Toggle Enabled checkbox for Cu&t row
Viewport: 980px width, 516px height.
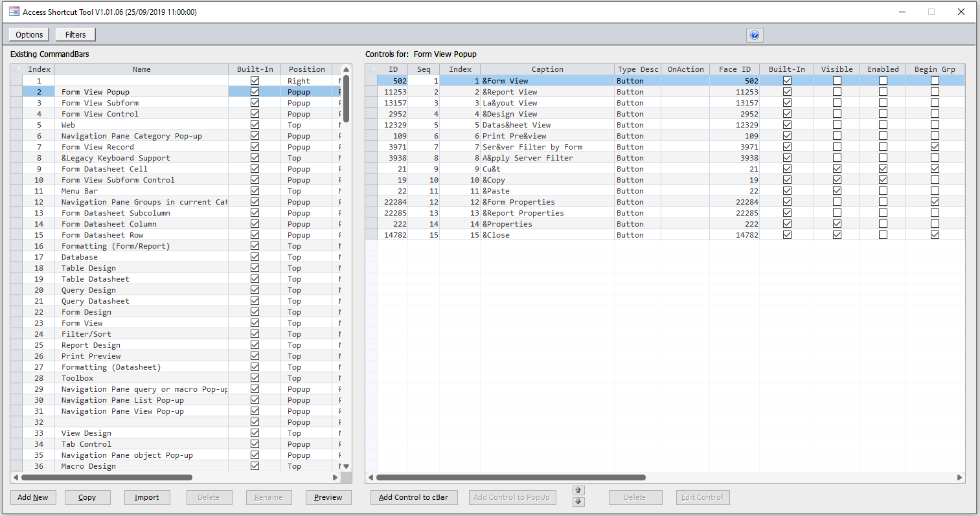pyautogui.click(x=883, y=169)
